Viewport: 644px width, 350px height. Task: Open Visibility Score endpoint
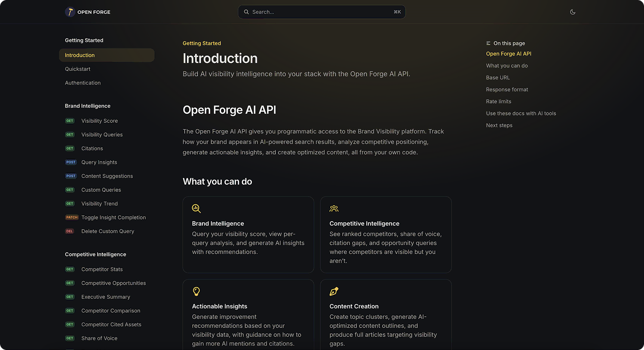(x=99, y=121)
